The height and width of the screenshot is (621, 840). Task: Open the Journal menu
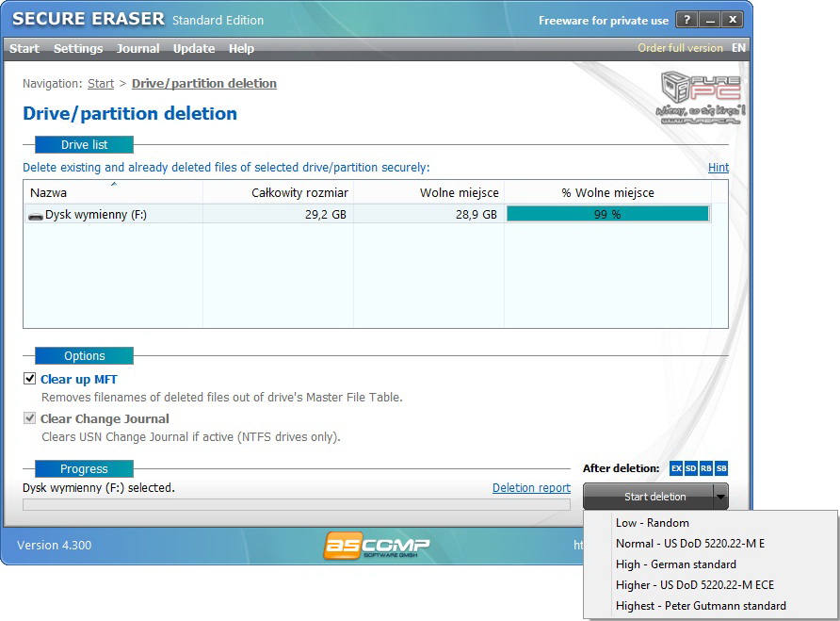(x=137, y=48)
